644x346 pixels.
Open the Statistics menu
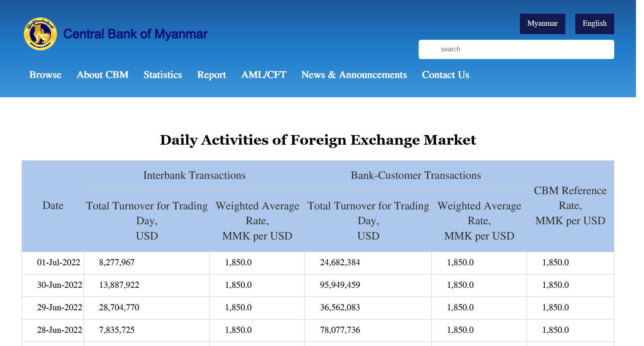click(x=163, y=75)
